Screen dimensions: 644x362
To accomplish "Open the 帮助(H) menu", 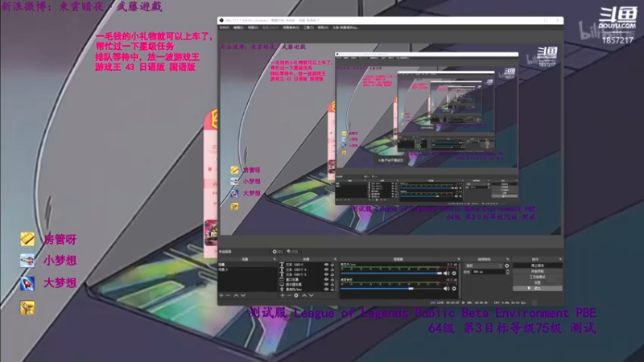I will click(323, 27).
